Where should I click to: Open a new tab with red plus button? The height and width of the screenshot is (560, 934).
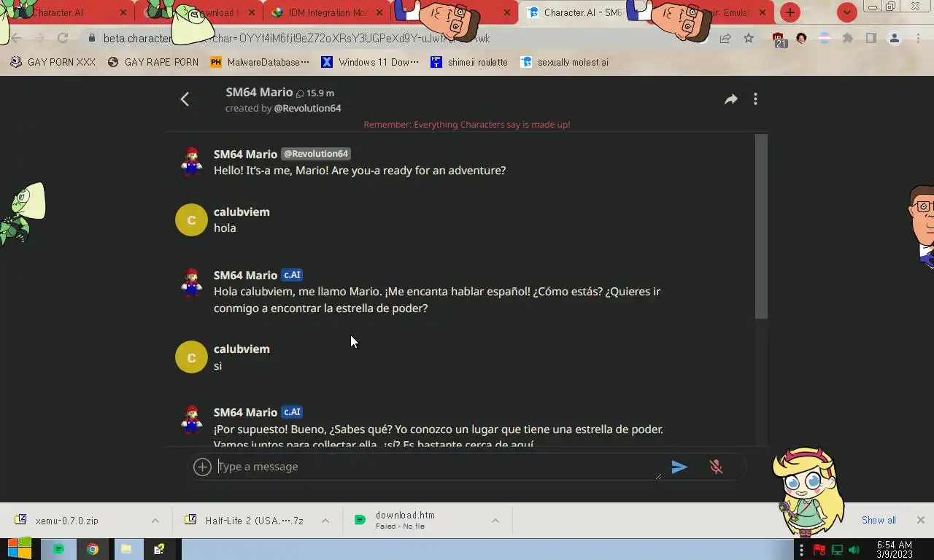790,12
